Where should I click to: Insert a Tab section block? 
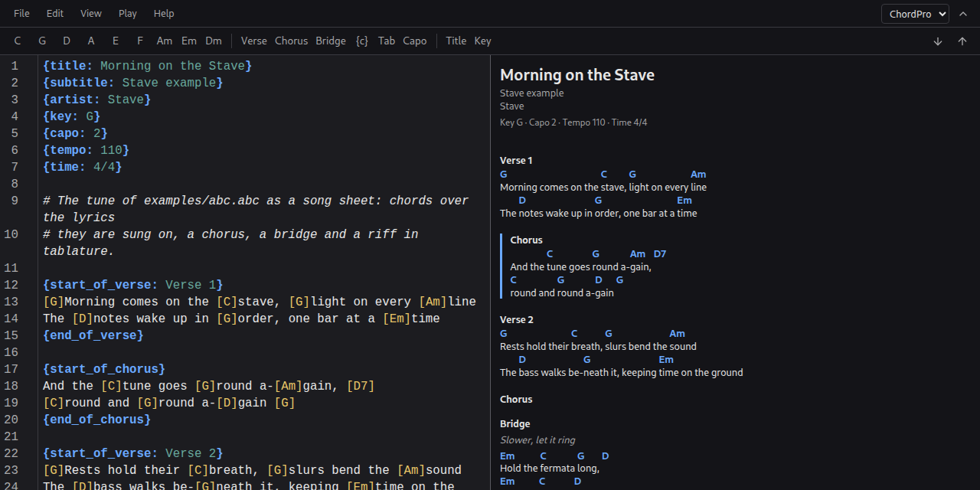point(387,41)
